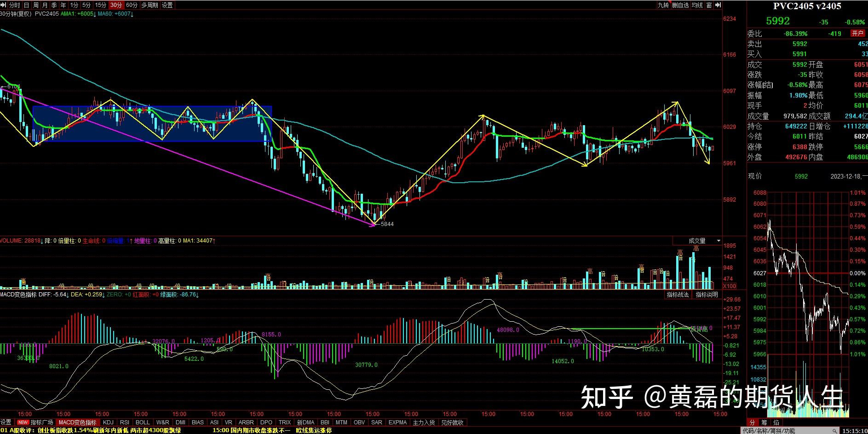Switch indicator to DMI
The height and width of the screenshot is (434, 868).
(180, 422)
